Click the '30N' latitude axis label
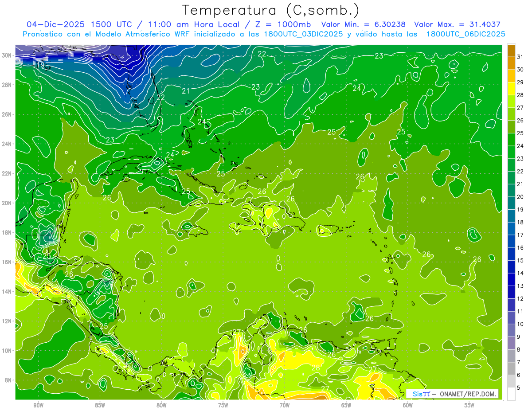 [x=6, y=55]
